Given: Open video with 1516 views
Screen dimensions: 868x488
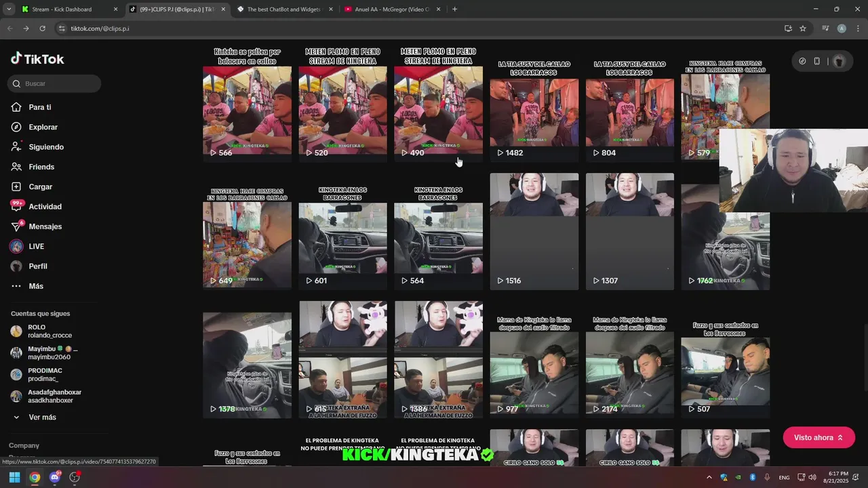Looking at the screenshot, I should click(x=534, y=231).
